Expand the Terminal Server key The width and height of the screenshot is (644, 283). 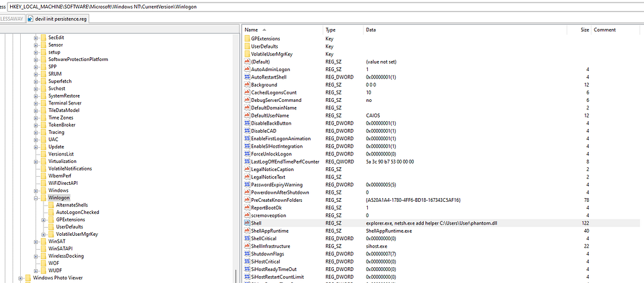(36, 103)
